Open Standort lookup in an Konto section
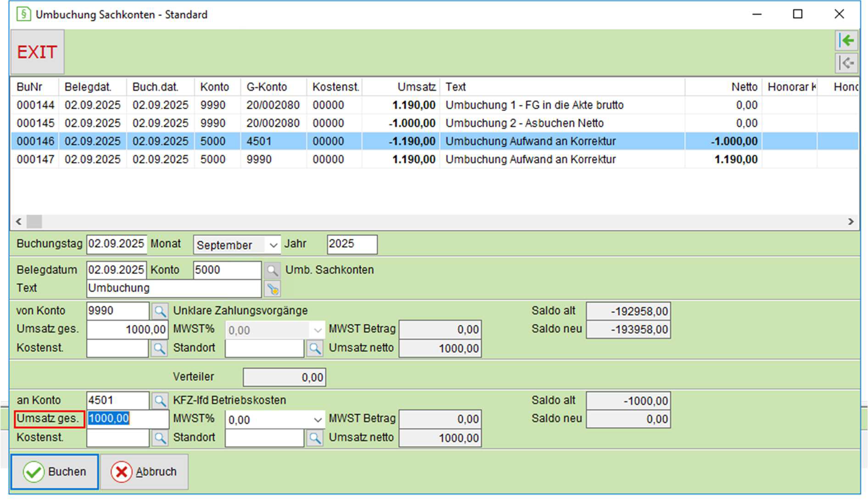Viewport: 868px width, 502px height. tap(315, 438)
